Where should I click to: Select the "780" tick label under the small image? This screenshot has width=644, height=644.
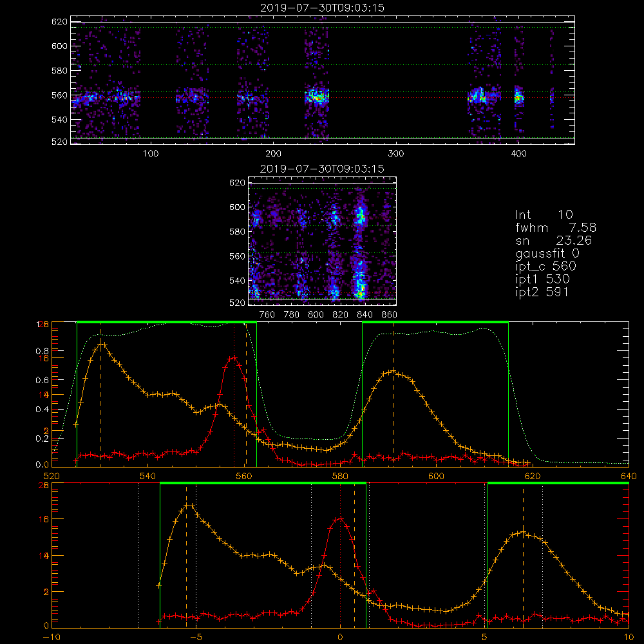click(x=292, y=315)
